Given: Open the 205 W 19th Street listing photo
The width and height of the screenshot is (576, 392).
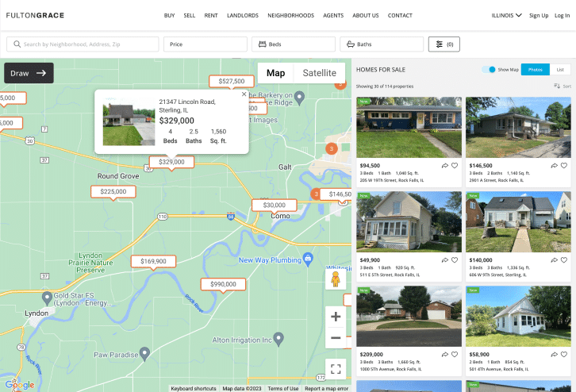Looking at the screenshot, I should [409, 128].
